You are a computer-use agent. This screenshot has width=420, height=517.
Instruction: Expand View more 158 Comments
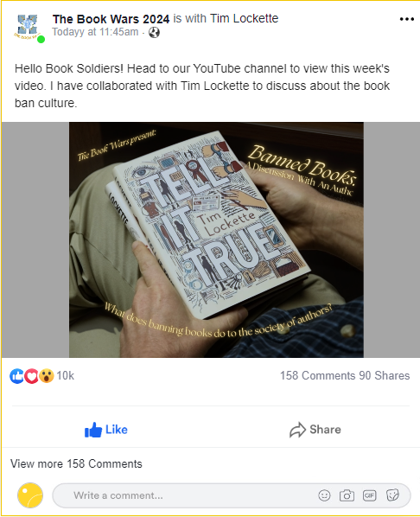pos(76,463)
